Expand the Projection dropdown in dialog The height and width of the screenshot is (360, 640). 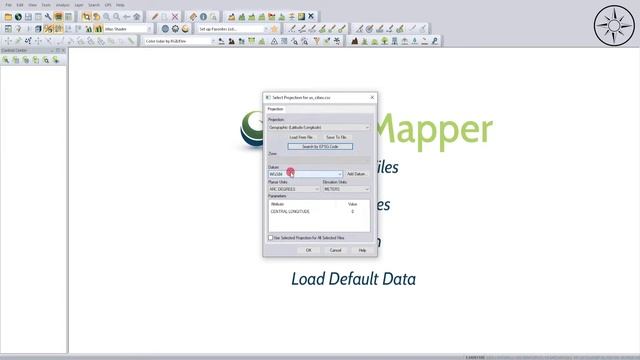(319, 127)
